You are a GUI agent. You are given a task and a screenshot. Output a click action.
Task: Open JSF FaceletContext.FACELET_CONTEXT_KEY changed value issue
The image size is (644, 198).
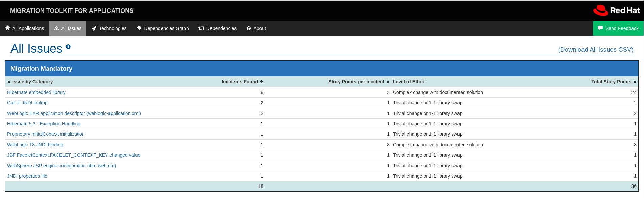pos(74,155)
